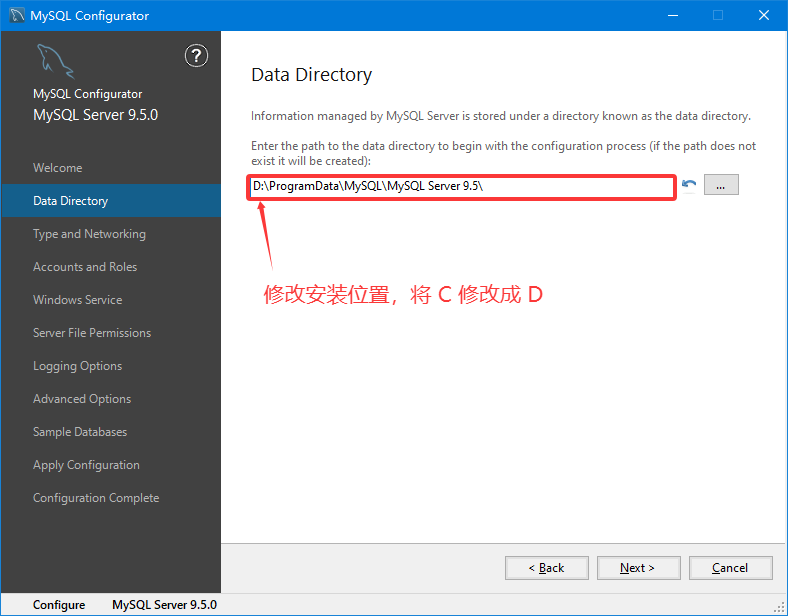Viewport: 788px width, 616px height.
Task: Close the MySQL Configurator window
Action: (x=764, y=15)
